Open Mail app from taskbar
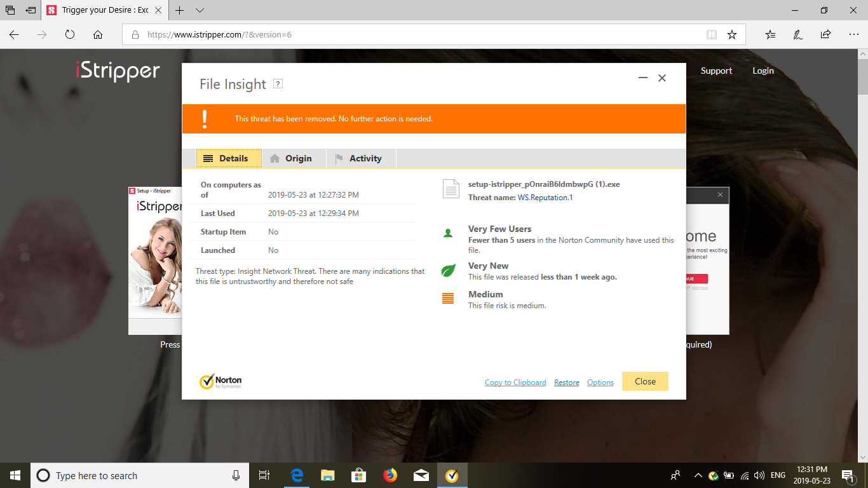This screenshot has width=868, height=488. tap(421, 475)
